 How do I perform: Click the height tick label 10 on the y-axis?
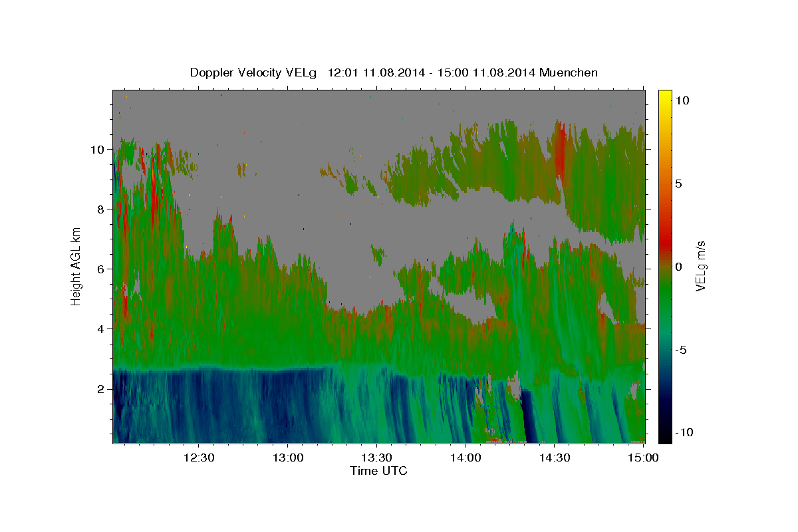[99, 149]
